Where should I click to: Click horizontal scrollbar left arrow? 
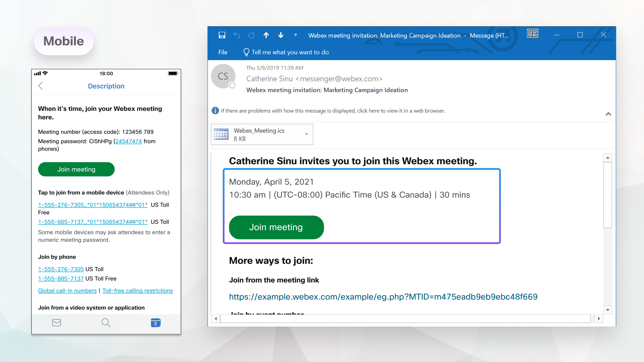[216, 318]
